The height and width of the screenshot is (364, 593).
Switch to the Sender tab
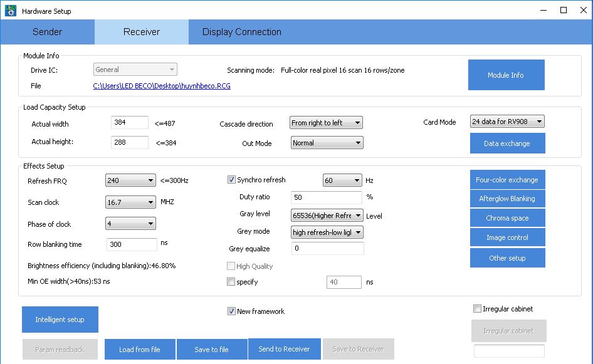[x=47, y=32]
